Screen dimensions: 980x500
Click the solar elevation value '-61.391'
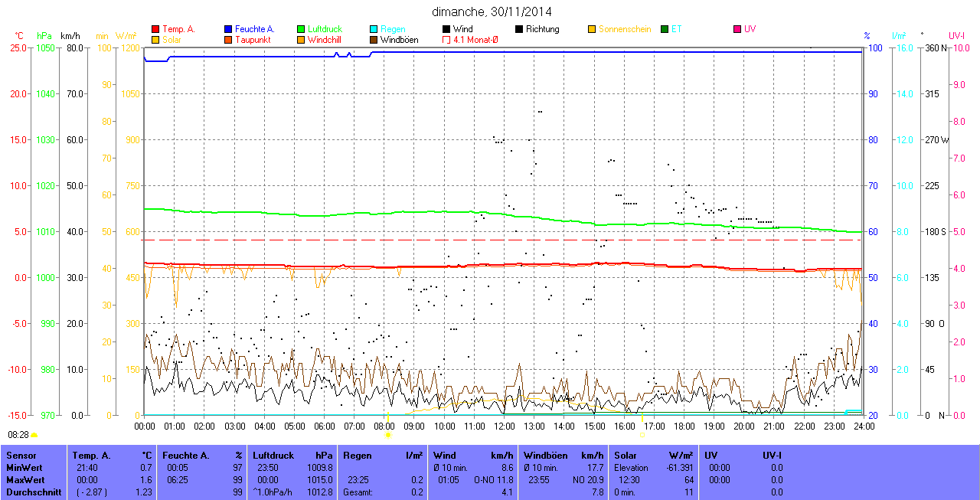pos(678,468)
